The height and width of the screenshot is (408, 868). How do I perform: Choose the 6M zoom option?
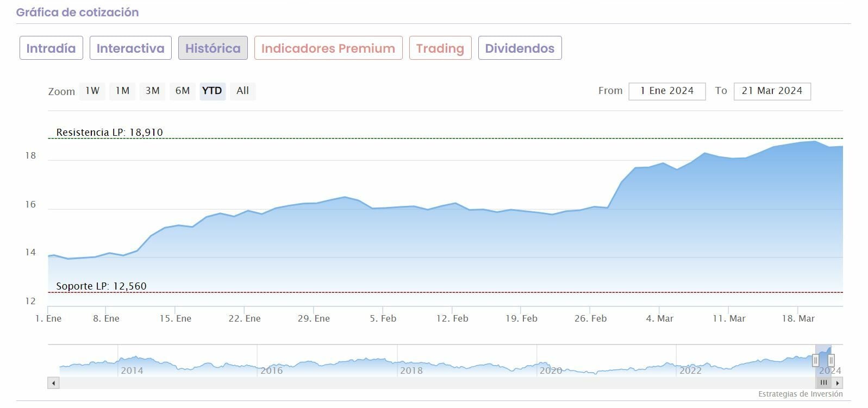182,91
